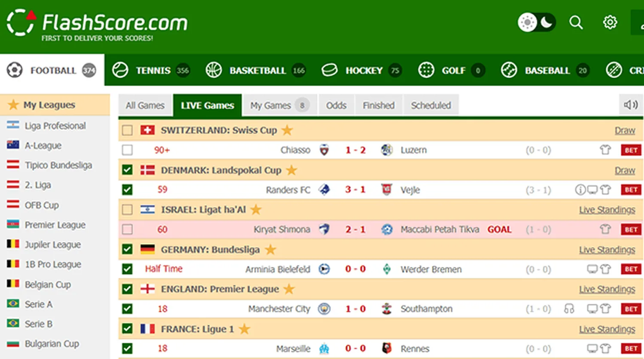Screen dimensions: 644x359
Task: Unstar the Ligue 1 favorite star
Action: (244, 329)
